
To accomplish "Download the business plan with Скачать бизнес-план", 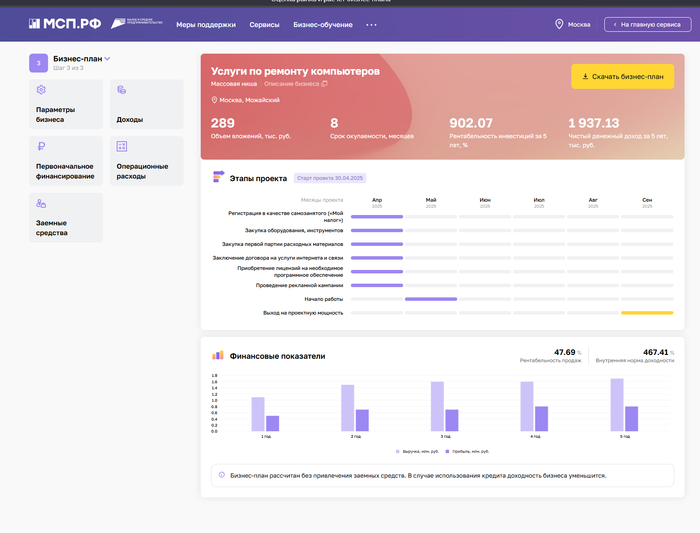I will [x=622, y=76].
